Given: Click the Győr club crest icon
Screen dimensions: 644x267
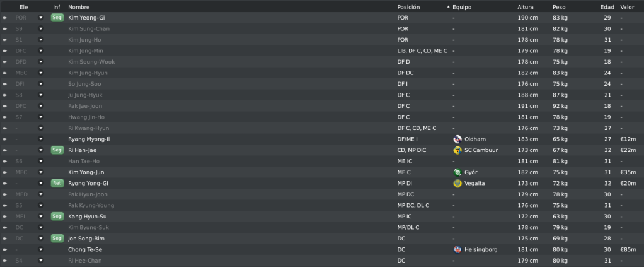Looking at the screenshot, I should 457,172.
